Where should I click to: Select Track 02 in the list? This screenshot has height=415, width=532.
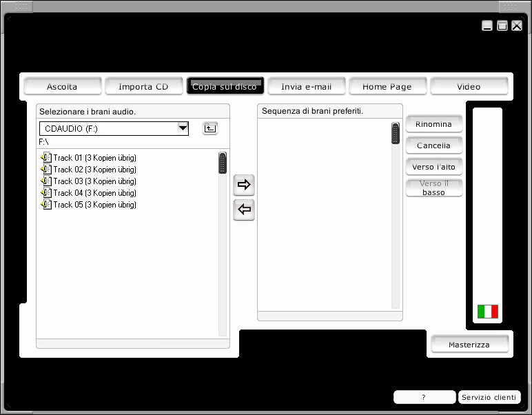pos(94,170)
